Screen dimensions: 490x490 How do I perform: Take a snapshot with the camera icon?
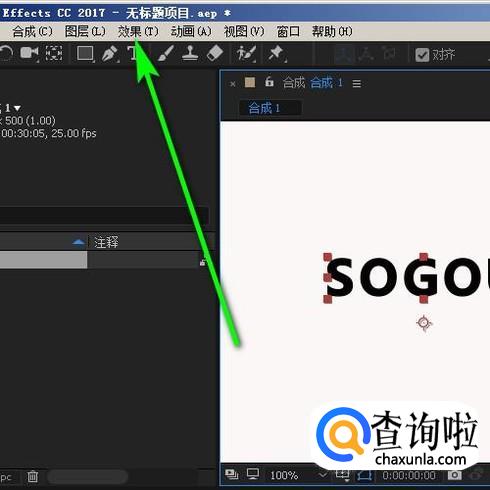coord(454,475)
